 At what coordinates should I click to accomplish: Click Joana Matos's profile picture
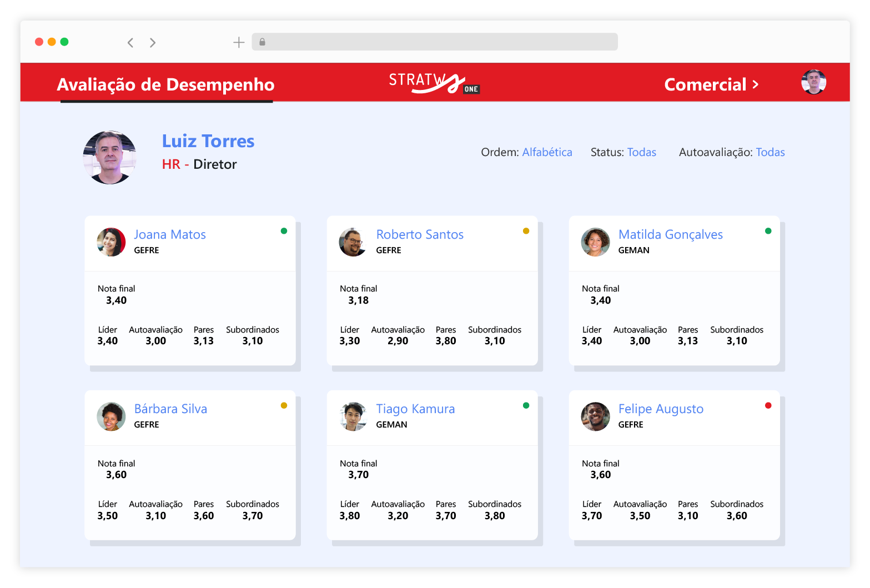pos(111,242)
